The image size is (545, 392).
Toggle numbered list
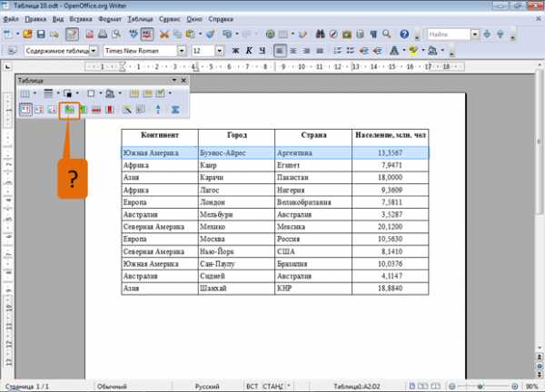pyautogui.click(x=337, y=51)
